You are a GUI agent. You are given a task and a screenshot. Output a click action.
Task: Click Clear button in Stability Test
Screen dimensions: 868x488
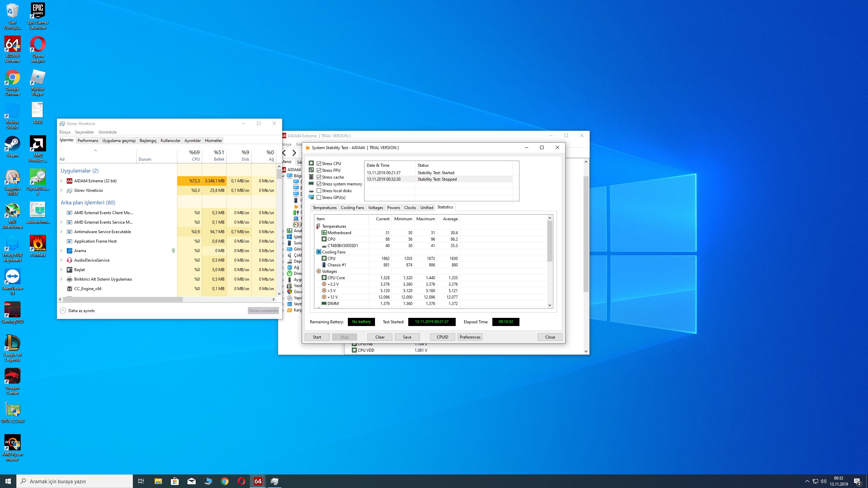[x=380, y=337]
